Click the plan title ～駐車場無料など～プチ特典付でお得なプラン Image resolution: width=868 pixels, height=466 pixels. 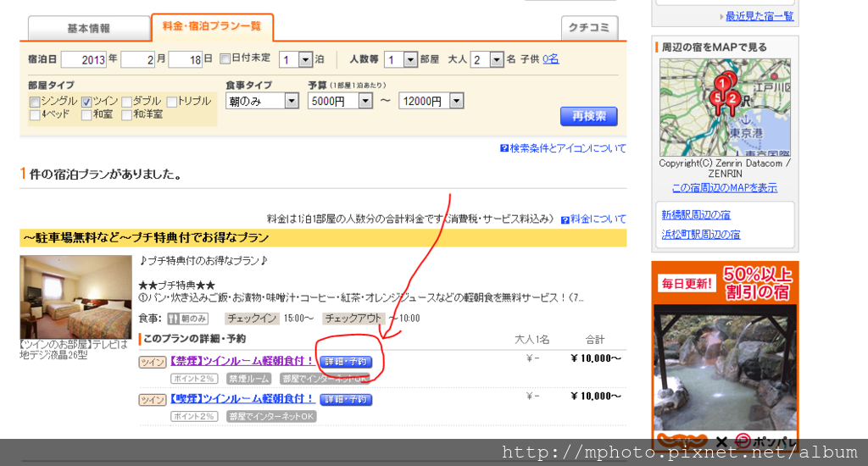(x=146, y=238)
